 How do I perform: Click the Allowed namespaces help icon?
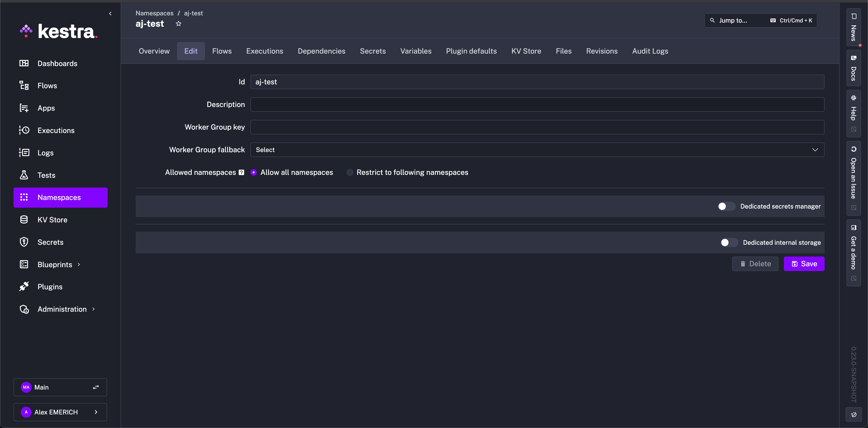(241, 172)
